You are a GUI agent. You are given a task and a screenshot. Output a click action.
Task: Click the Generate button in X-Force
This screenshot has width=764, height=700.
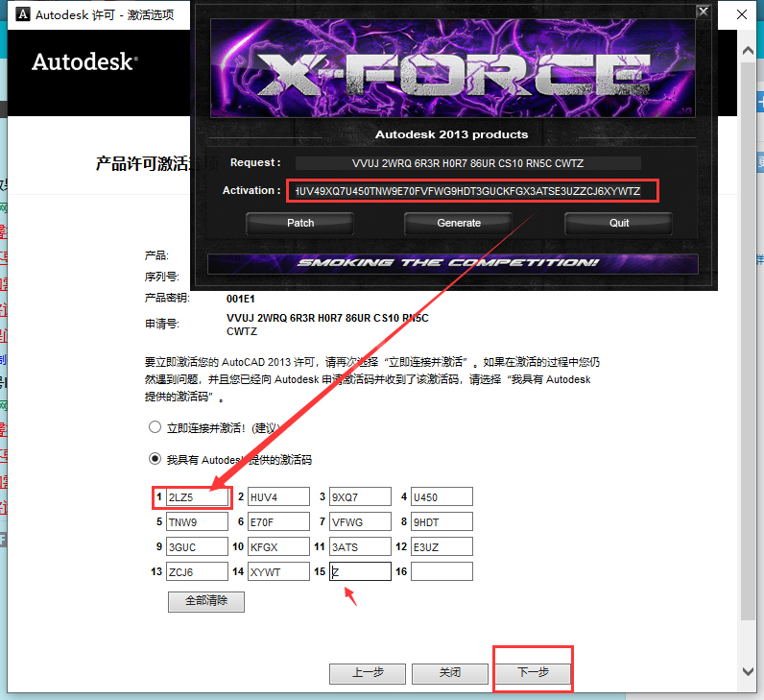[459, 224]
